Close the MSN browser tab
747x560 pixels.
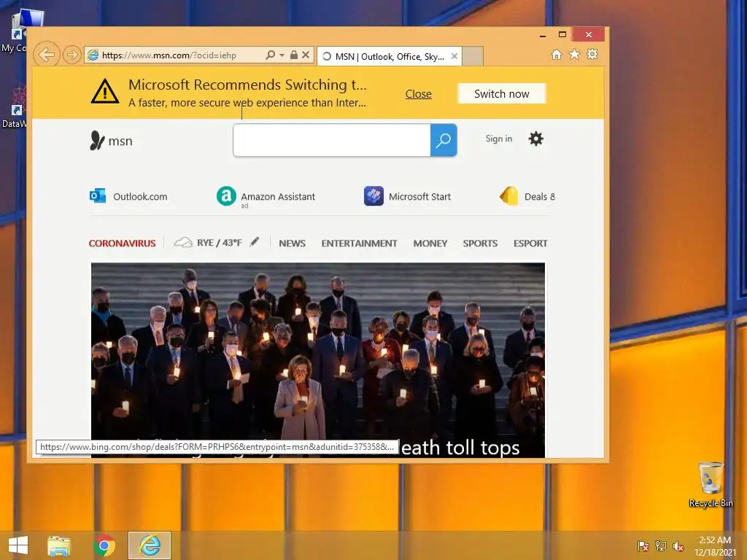click(x=454, y=56)
